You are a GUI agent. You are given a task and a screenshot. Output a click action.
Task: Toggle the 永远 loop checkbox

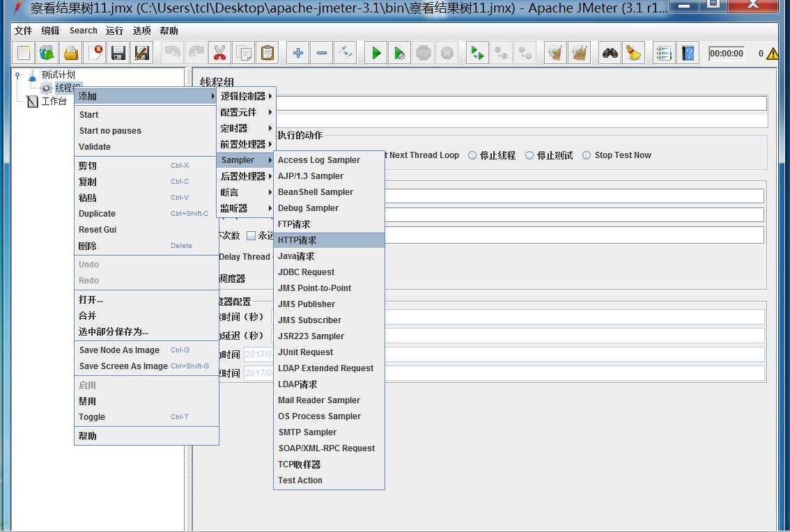pos(251,235)
